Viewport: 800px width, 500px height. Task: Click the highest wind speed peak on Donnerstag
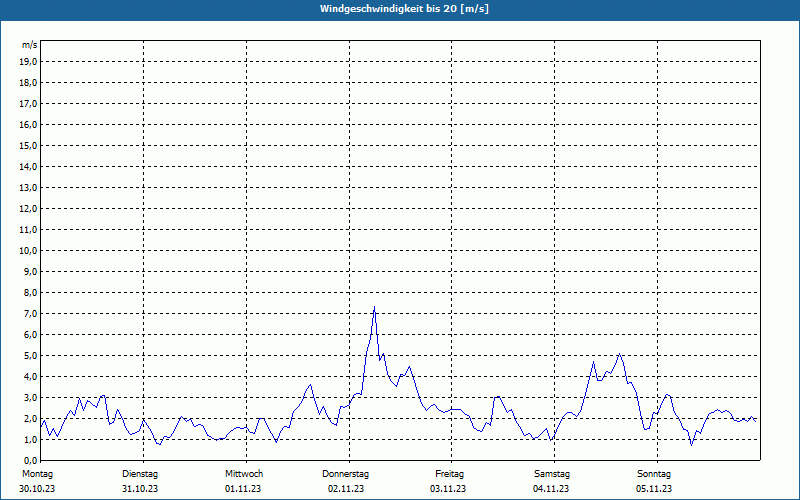[x=374, y=308]
